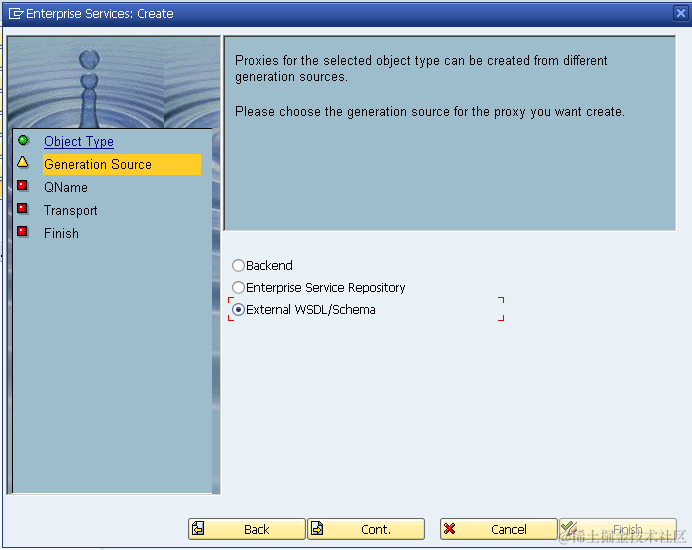Click the red square icon beside Transport

23,208
